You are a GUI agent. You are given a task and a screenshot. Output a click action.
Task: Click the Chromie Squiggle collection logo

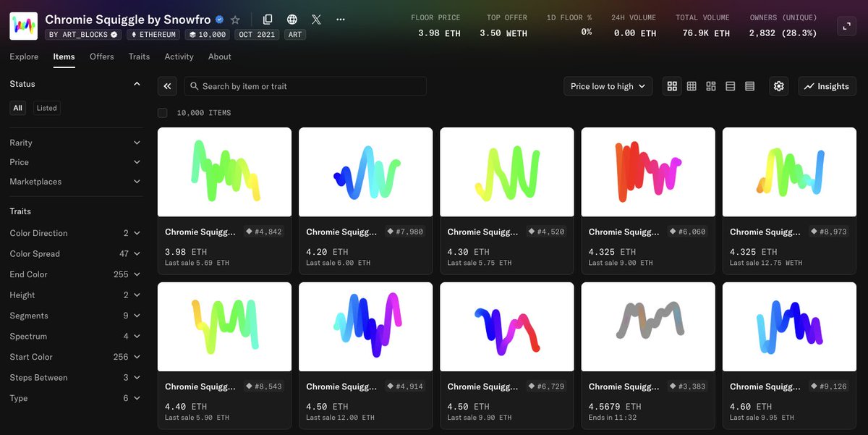pos(24,26)
